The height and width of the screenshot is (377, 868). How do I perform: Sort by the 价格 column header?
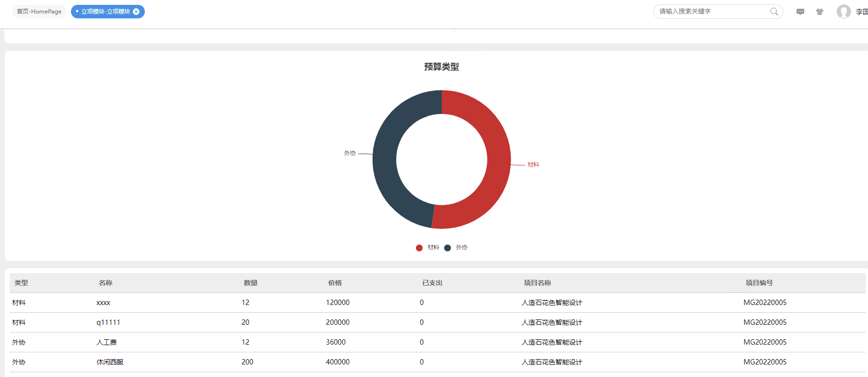tap(335, 283)
